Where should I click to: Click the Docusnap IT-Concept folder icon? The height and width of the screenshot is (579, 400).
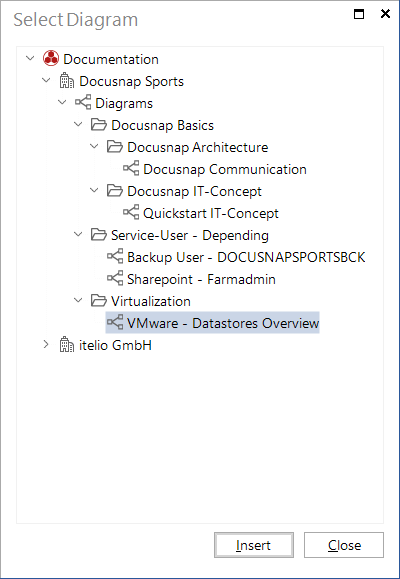click(114, 191)
